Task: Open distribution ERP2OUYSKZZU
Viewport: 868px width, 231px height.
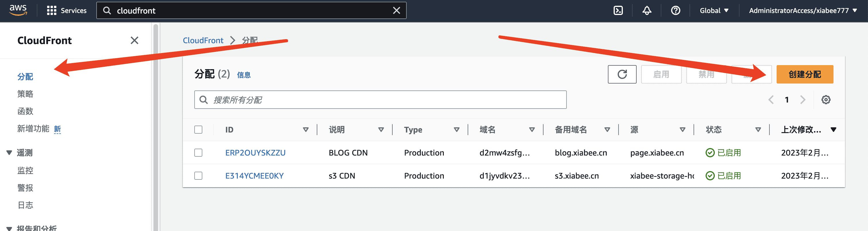Action: (x=255, y=153)
